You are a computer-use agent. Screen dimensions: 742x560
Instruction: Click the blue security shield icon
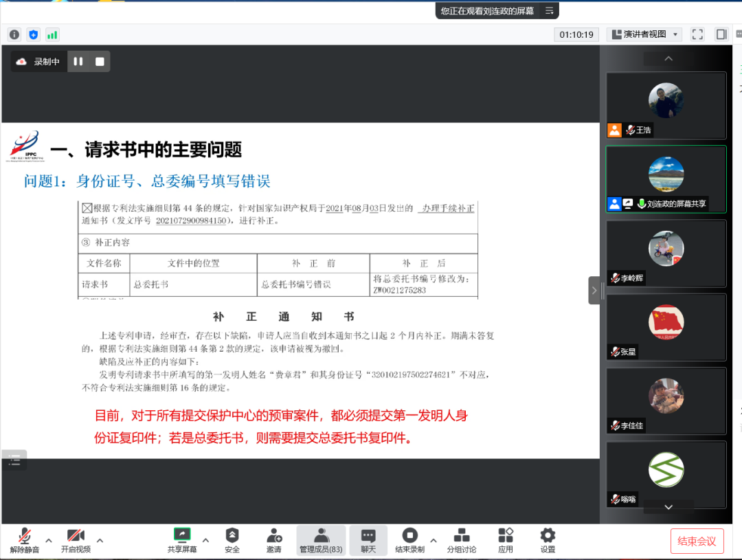[x=33, y=34]
